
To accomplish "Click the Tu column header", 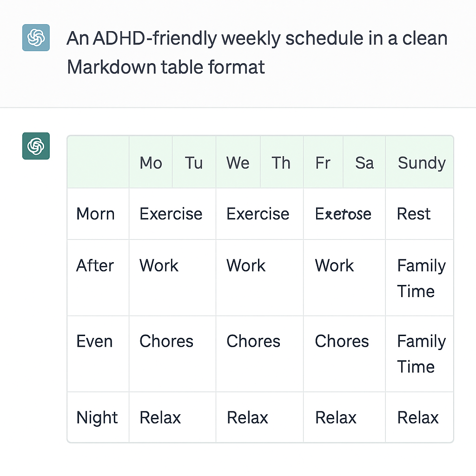I will 194,163.
